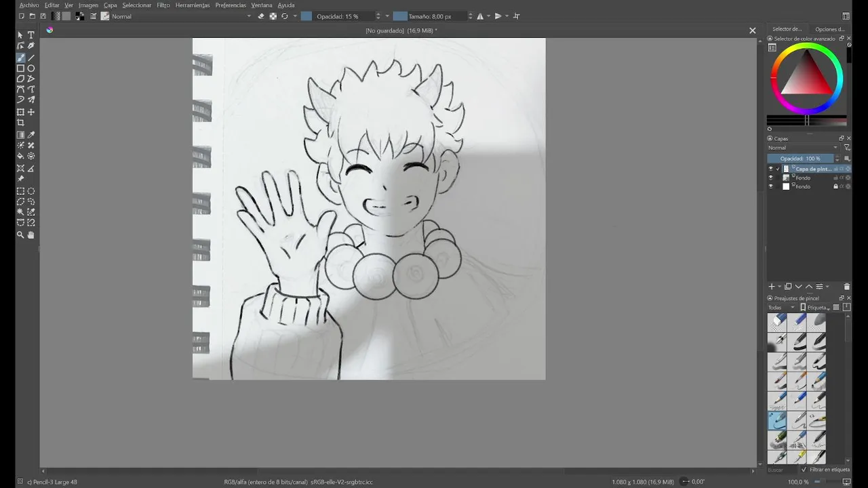The width and height of the screenshot is (868, 488).
Task: Toggle wrap-around mode
Action: tap(517, 16)
